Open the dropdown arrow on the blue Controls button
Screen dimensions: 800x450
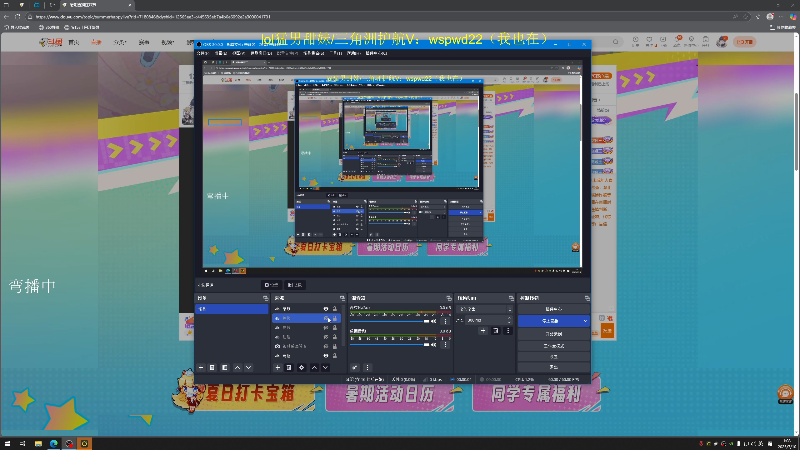(x=585, y=321)
